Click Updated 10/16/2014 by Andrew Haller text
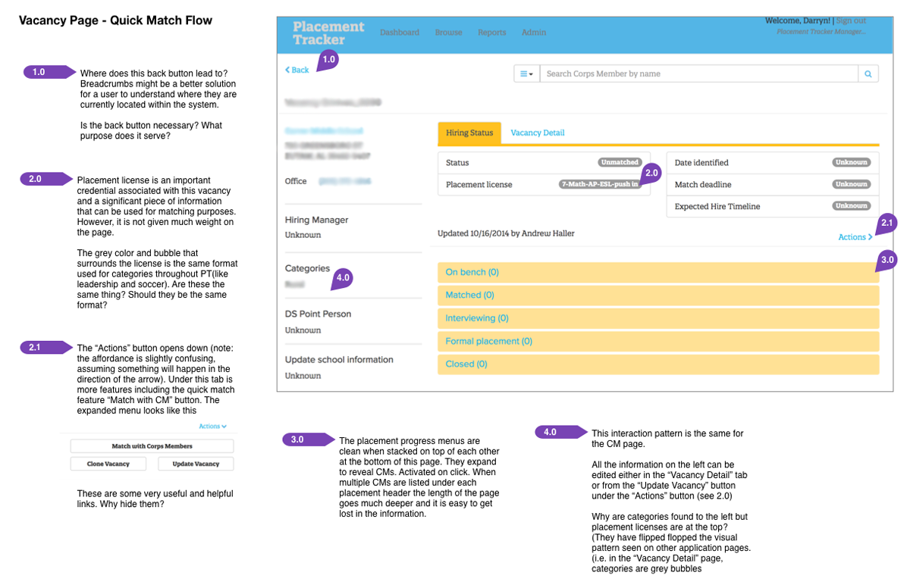This screenshot has width=910, height=588. pos(506,233)
